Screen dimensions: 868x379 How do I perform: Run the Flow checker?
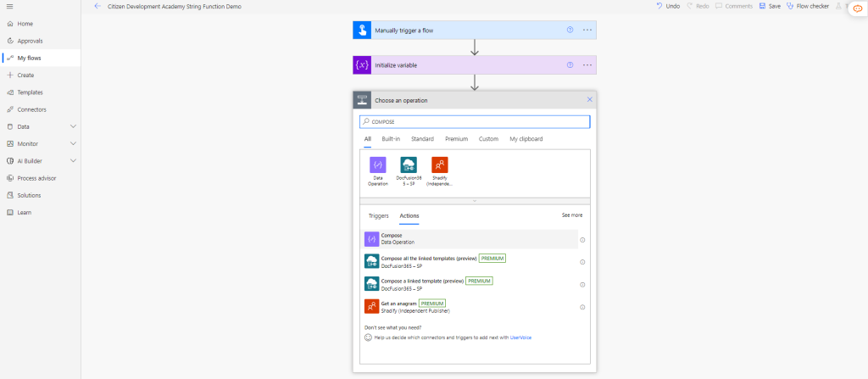(807, 6)
